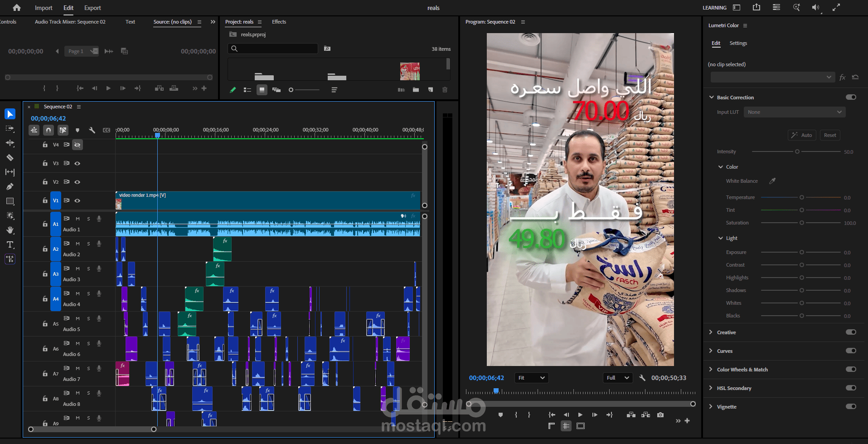868x444 pixels.
Task: Toggle Vignette section enable switch
Action: 851,406
